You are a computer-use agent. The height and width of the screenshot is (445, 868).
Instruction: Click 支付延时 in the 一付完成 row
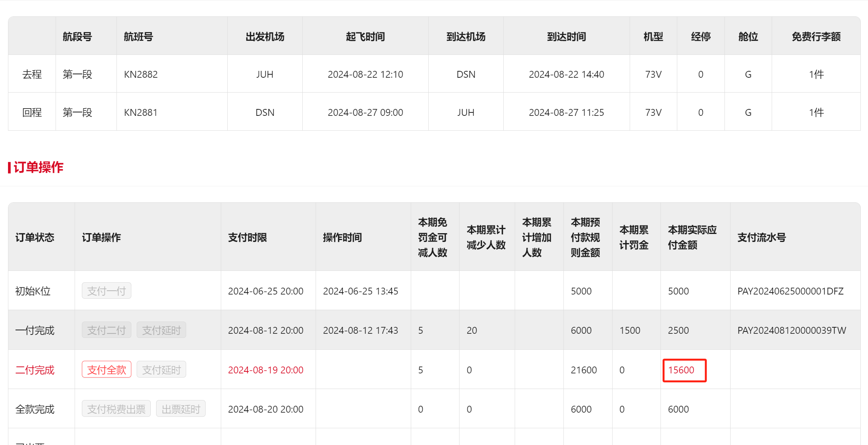click(x=161, y=330)
